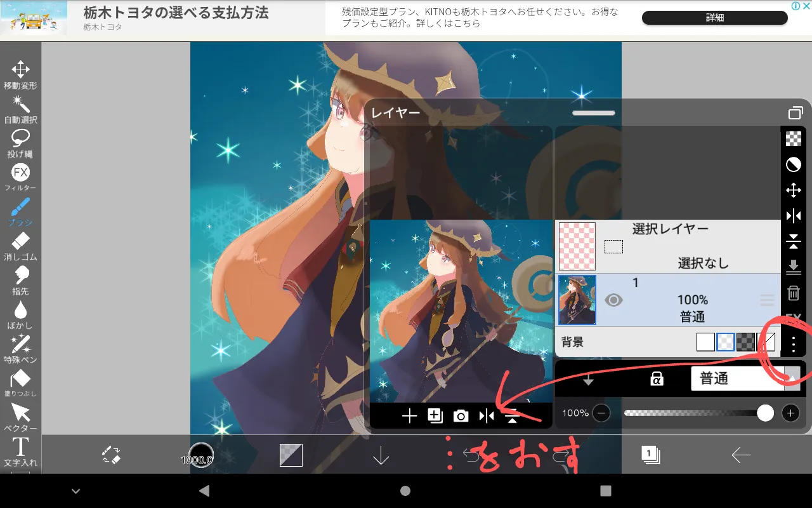The width and height of the screenshot is (812, 508).
Task: Open the color square in the bottom bar
Action: pos(291,455)
